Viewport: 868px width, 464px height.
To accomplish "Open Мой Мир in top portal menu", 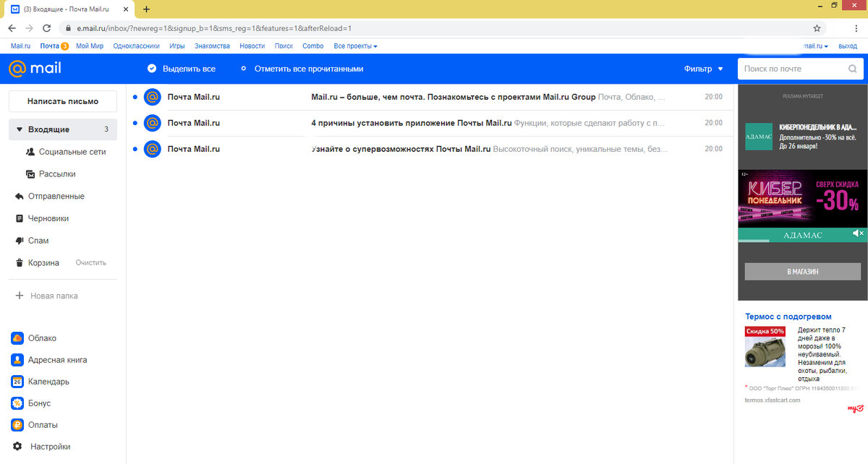I will point(89,46).
